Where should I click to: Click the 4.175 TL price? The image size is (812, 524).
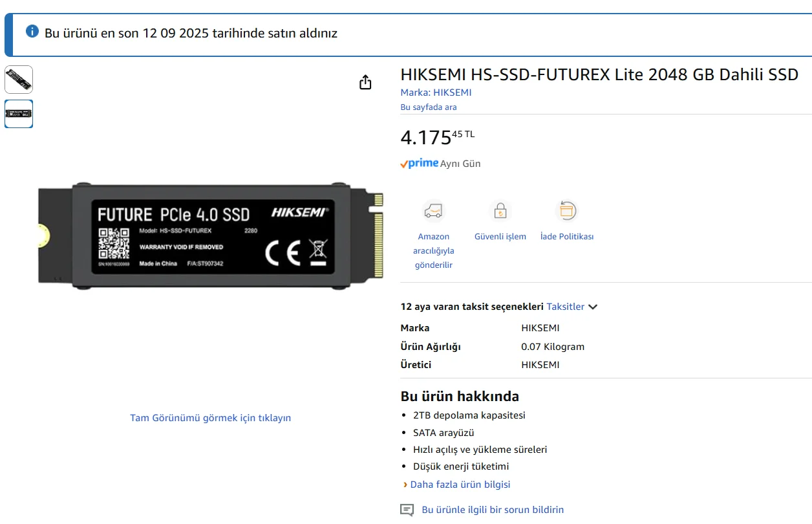coord(438,136)
